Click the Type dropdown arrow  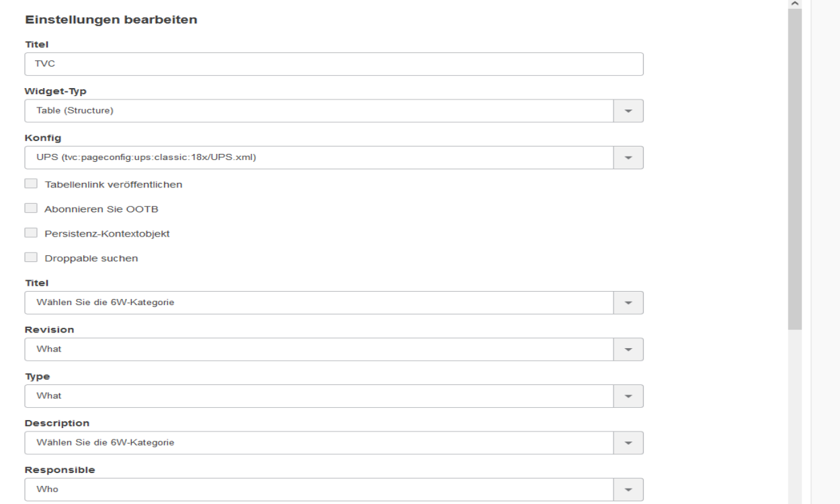pos(629,396)
